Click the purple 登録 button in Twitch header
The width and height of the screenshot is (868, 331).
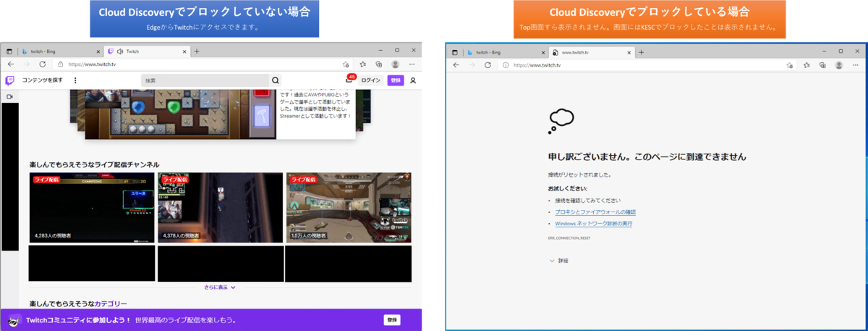396,80
